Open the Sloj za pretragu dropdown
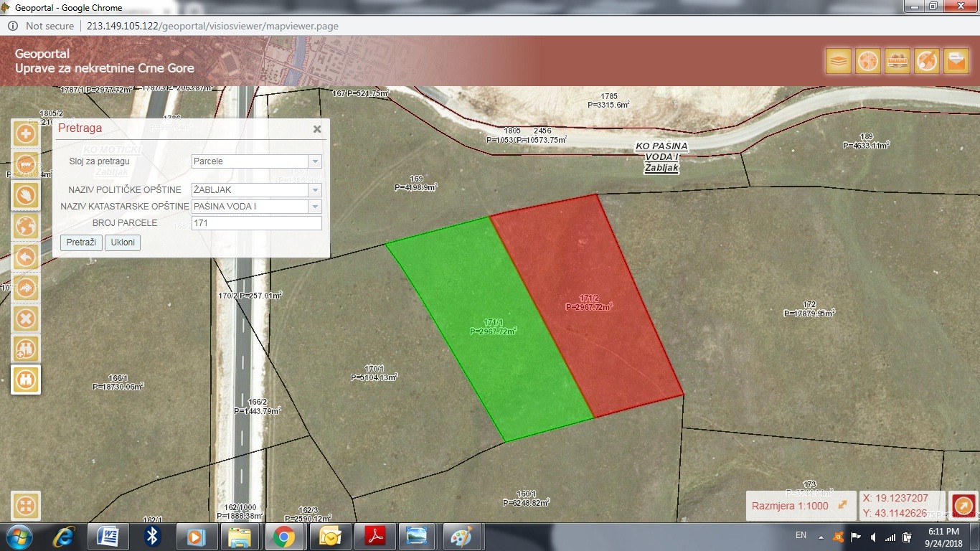 pyautogui.click(x=314, y=161)
